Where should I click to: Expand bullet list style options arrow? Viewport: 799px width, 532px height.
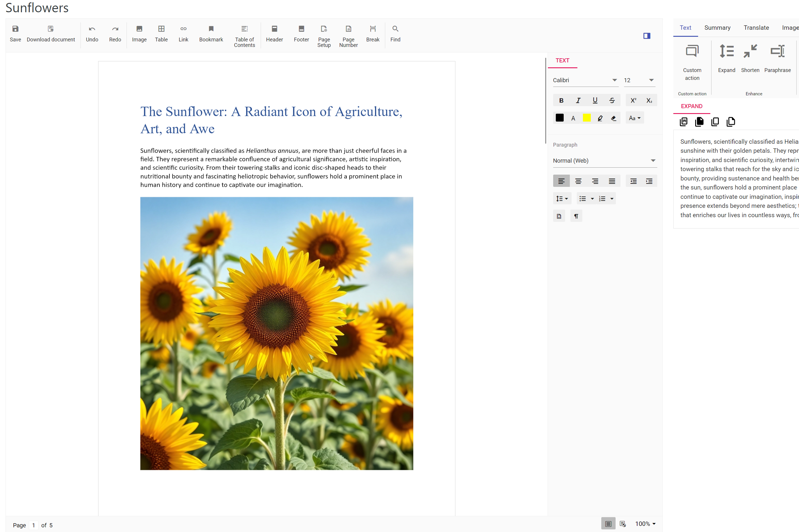[x=592, y=199]
